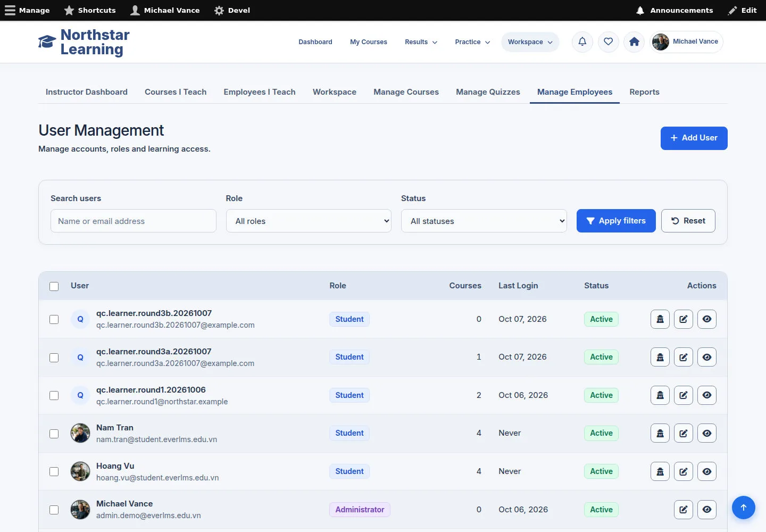Image resolution: width=766 pixels, height=532 pixels.
Task: Click the Northstar Learning graduation cap logo
Action: click(47, 41)
